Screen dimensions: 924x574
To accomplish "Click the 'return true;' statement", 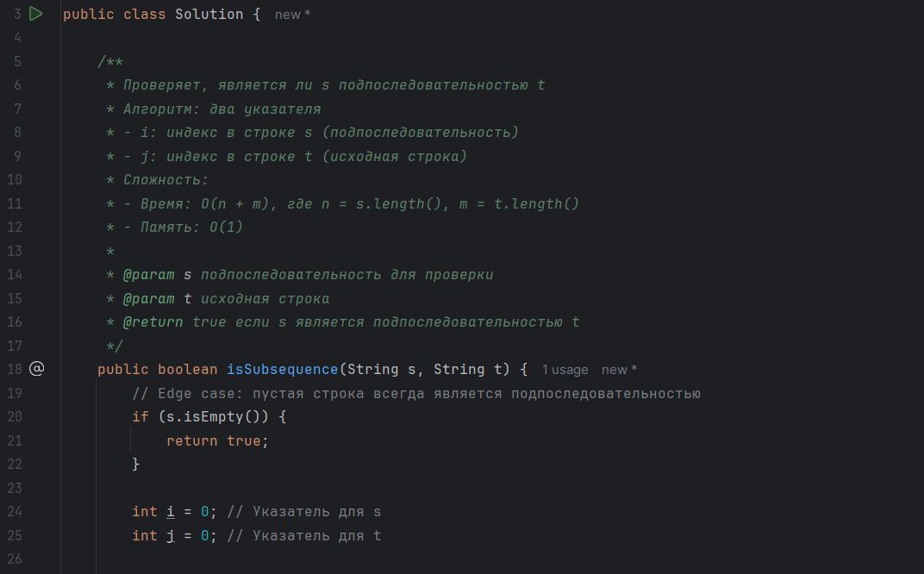I will 217,440.
